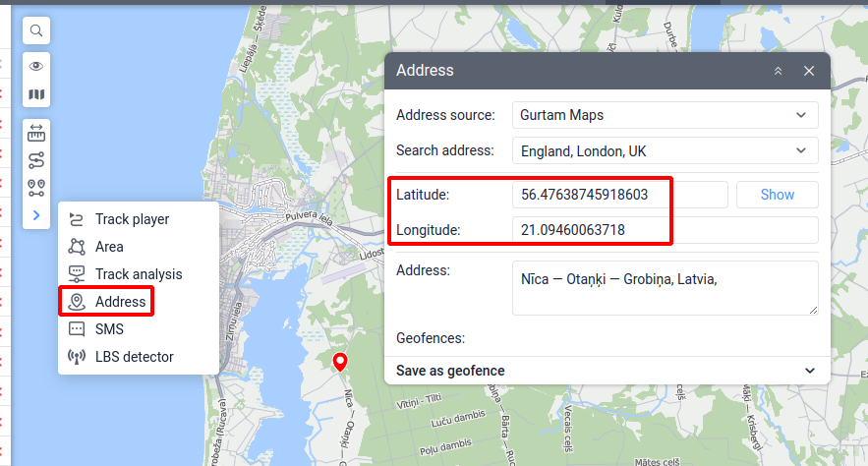The width and height of the screenshot is (868, 466).
Task: Open the Search address dropdown
Action: click(665, 151)
